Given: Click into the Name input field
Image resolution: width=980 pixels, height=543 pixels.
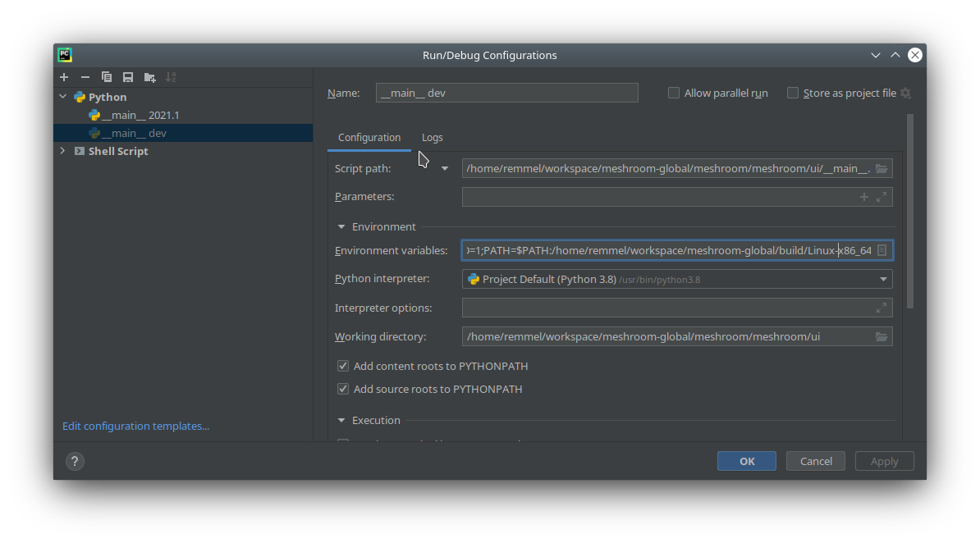Looking at the screenshot, I should pos(507,94).
